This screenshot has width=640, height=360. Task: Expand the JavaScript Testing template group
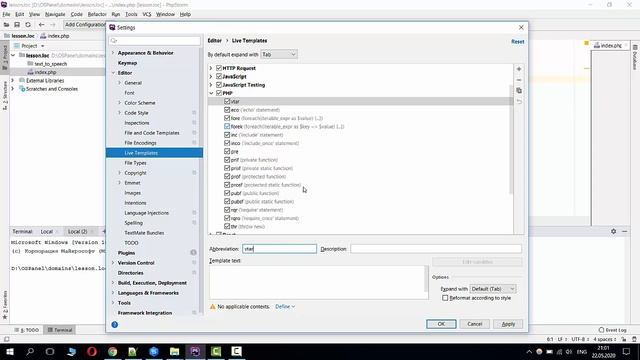point(211,85)
